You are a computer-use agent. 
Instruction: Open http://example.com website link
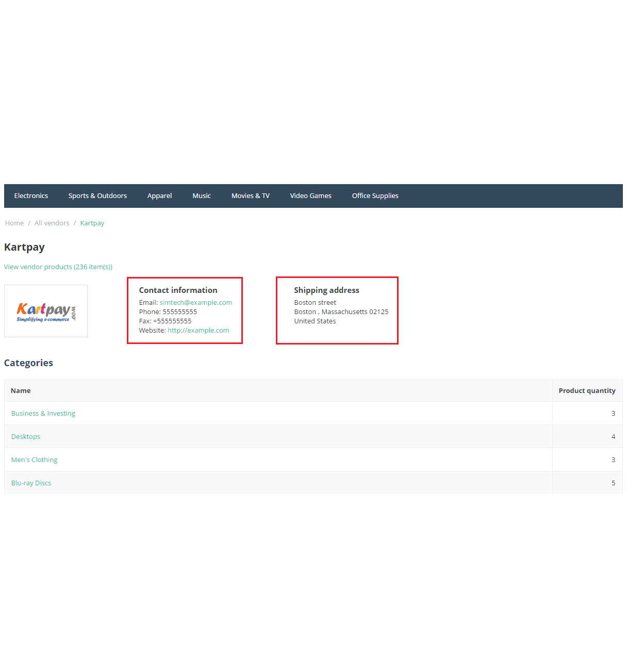tap(199, 331)
